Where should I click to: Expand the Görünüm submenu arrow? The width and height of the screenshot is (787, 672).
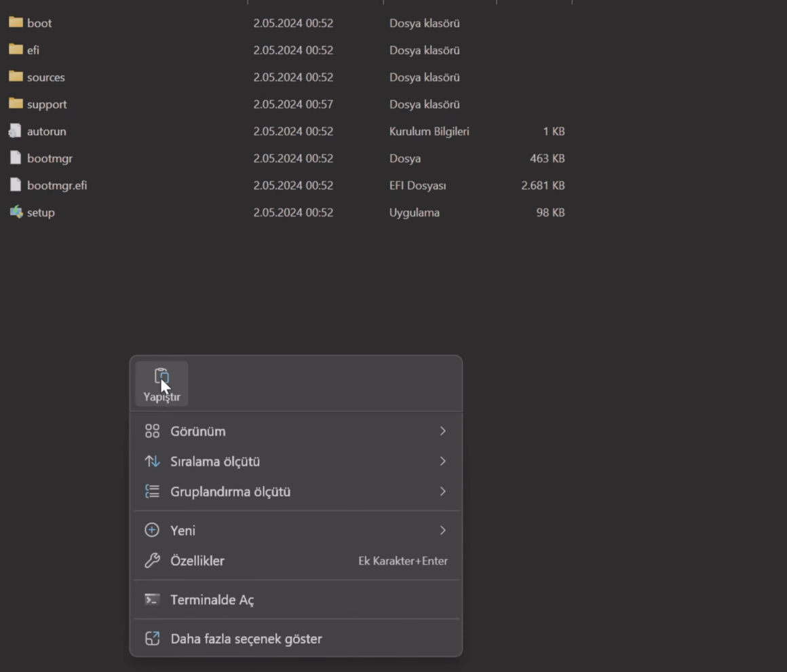pyautogui.click(x=442, y=432)
